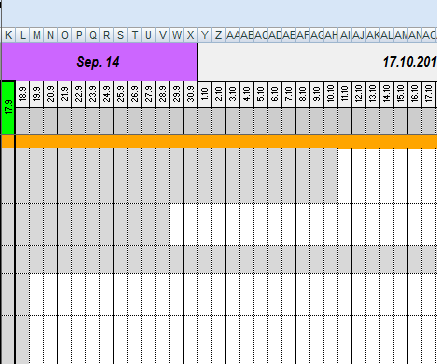The width and height of the screenshot is (437, 364).
Task: Select column P header
Action: point(79,35)
